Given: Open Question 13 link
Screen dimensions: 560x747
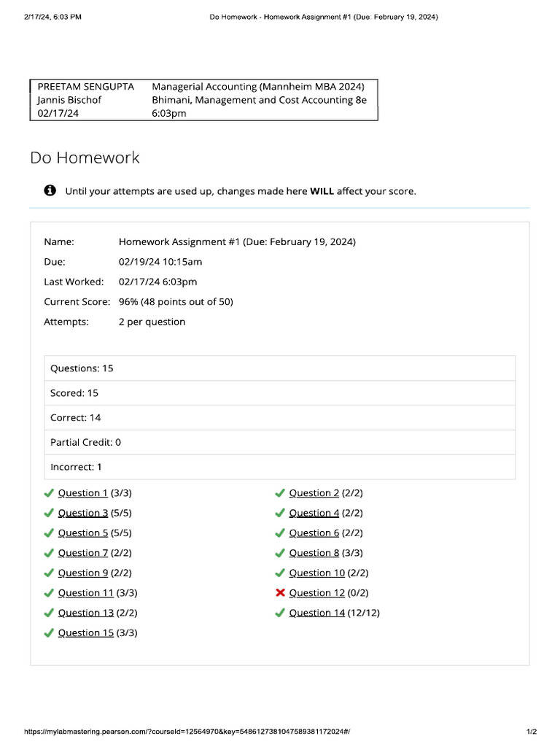Looking at the screenshot, I should coord(86,613).
